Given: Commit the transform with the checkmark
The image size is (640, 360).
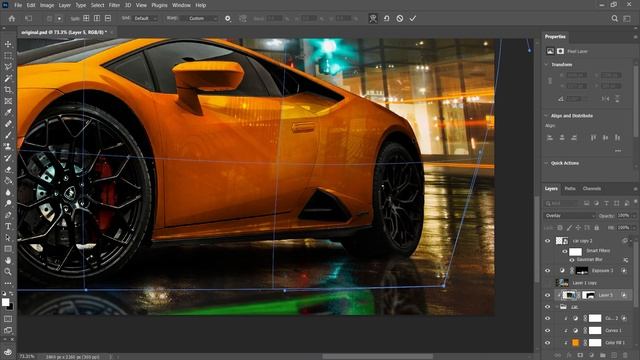Looking at the screenshot, I should coord(413,18).
